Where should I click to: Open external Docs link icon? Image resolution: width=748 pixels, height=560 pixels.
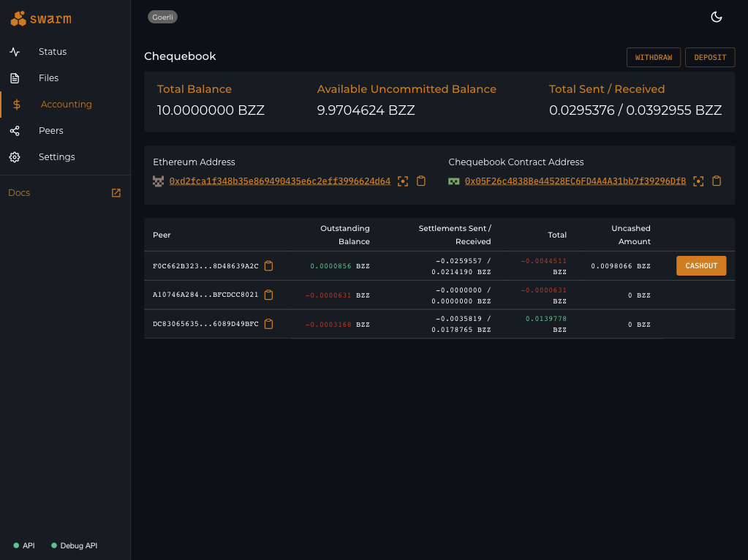tap(116, 193)
